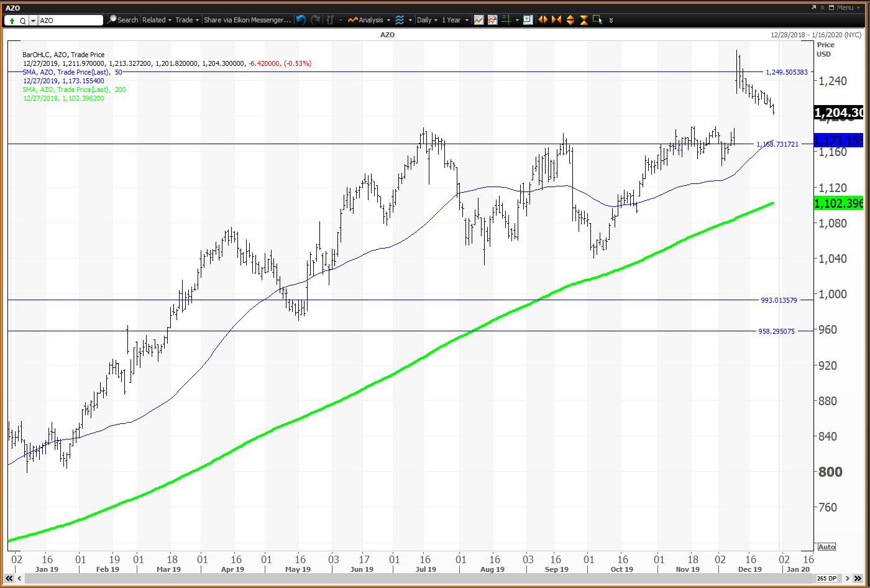This screenshot has height=588, width=870.
Task: Click the horizontal expand arrows icon
Action: pos(543,20)
